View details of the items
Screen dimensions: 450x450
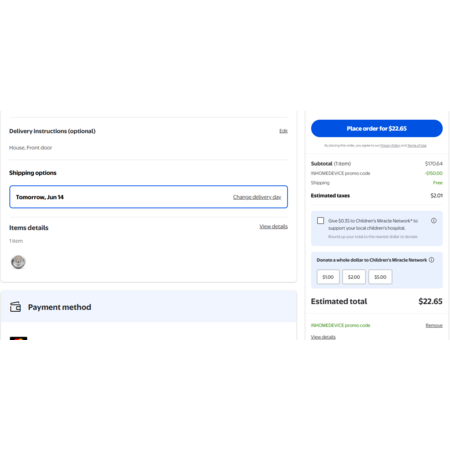[x=273, y=226]
